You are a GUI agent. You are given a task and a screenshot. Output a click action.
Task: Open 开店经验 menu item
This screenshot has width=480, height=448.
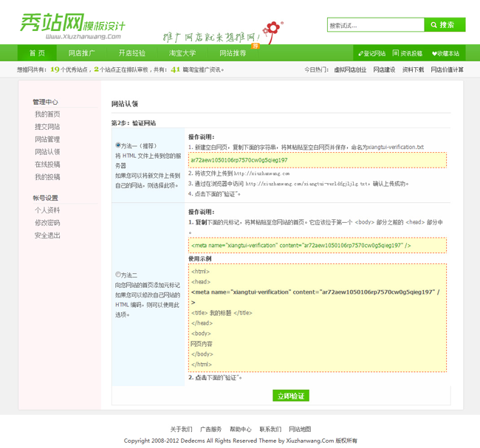(x=132, y=53)
